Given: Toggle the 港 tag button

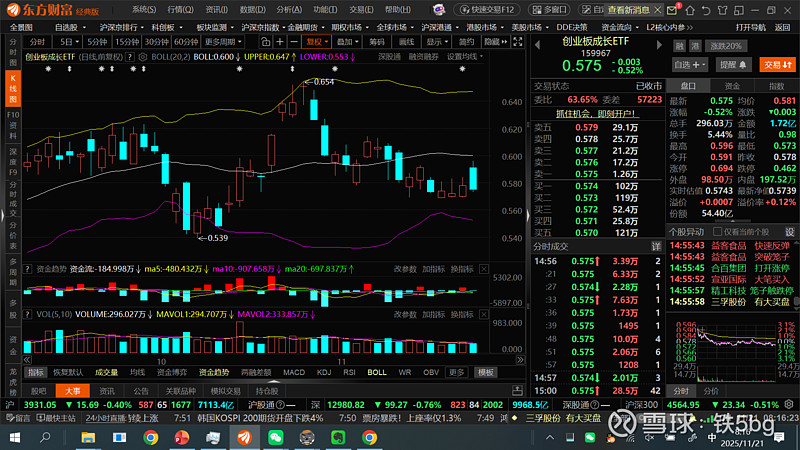Looking at the screenshot, I should click(x=695, y=46).
